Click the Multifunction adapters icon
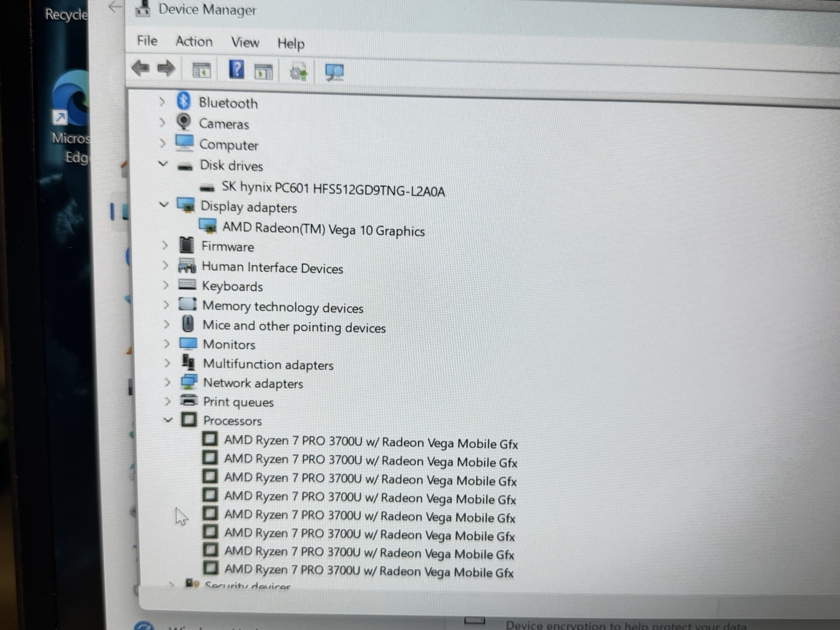Screen dimensions: 840x630 [x=188, y=362]
